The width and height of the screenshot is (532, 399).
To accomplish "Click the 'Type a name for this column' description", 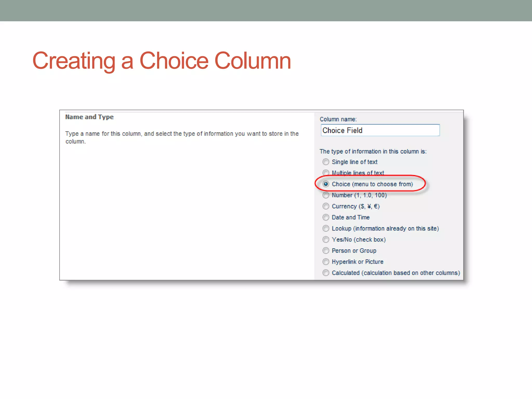I will 182,137.
